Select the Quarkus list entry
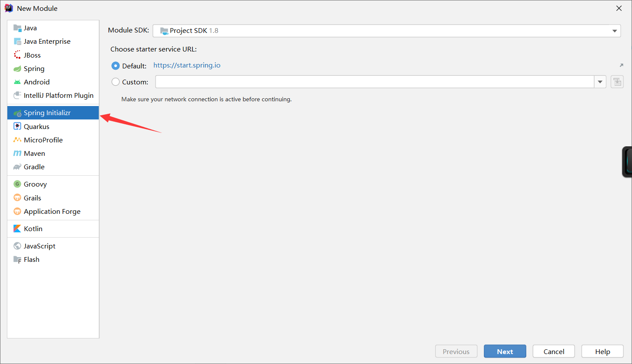Image resolution: width=632 pixels, height=364 pixels. [x=53, y=126]
